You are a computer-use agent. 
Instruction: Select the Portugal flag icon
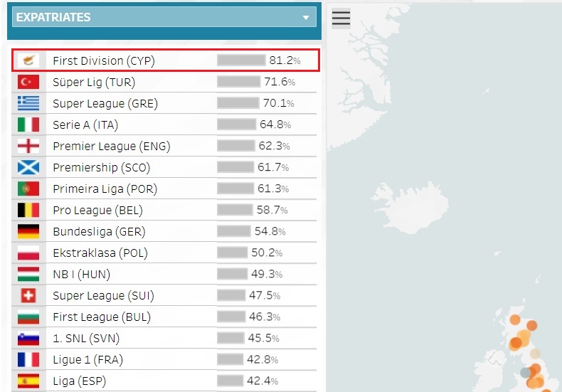[28, 189]
